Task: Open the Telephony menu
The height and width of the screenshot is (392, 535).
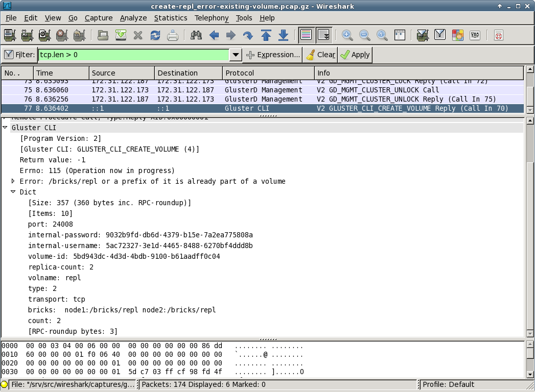Action: point(212,18)
